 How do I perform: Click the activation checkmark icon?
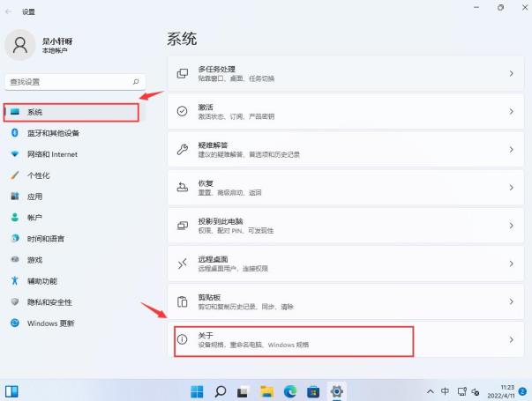[183, 111]
